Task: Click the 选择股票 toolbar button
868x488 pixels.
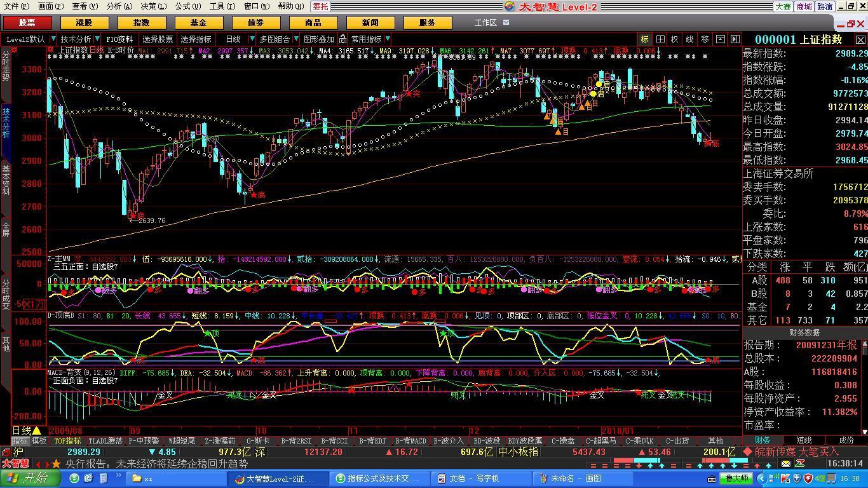Action: pos(158,39)
